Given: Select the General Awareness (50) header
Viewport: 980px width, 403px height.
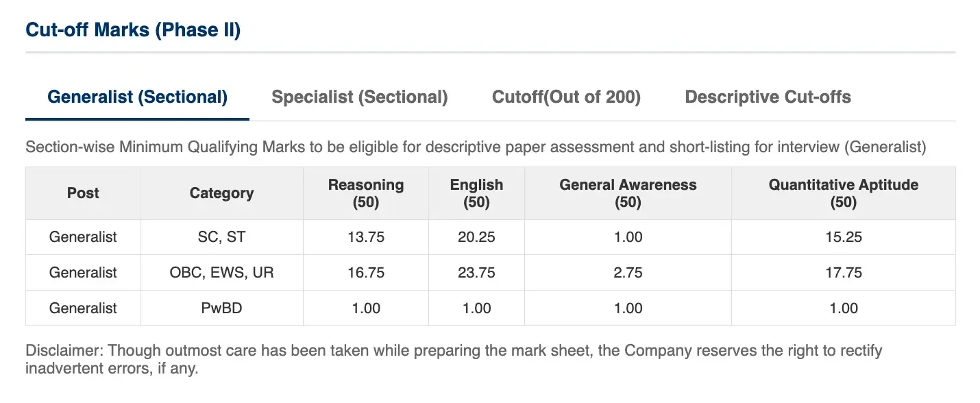Looking at the screenshot, I should click(628, 193).
